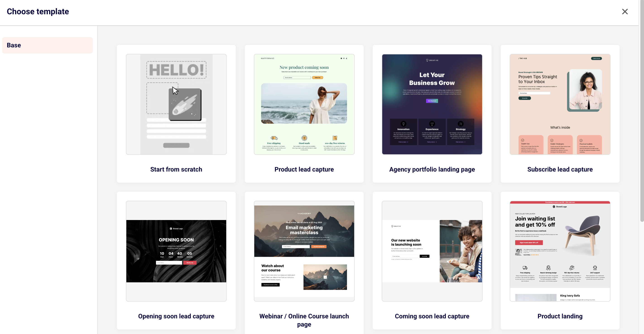This screenshot has height=334, width=644.
Task: Close the Choose template dialog
Action: [625, 12]
